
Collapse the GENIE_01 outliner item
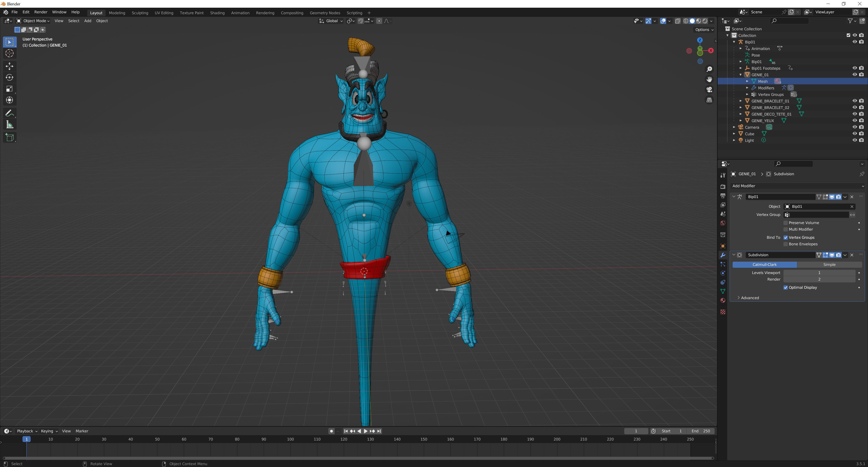coord(741,75)
